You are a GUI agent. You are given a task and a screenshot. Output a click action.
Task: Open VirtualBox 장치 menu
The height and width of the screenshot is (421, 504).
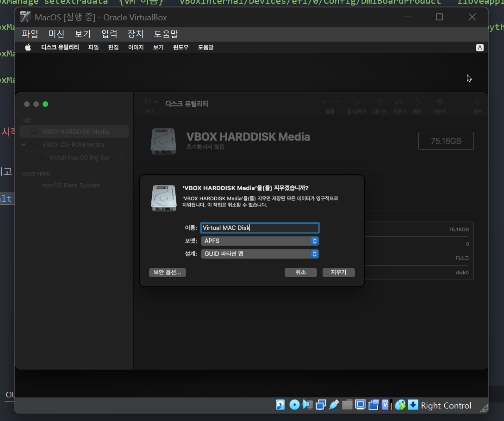(135, 34)
